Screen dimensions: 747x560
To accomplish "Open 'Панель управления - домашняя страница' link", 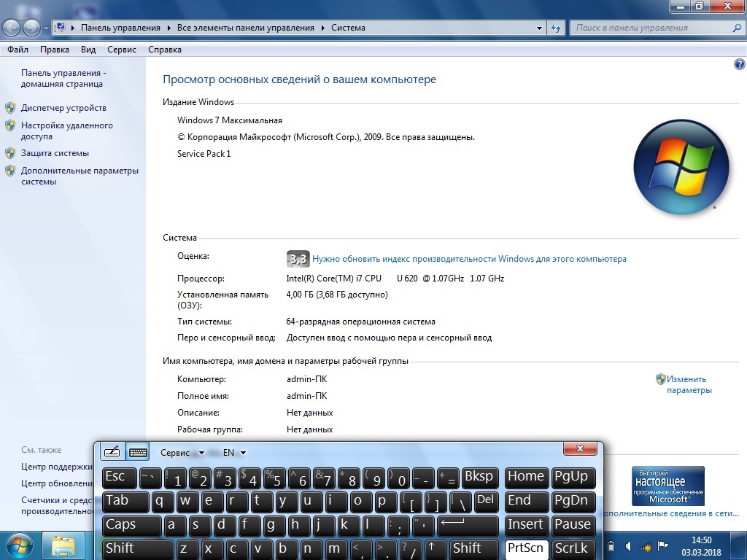I will [63, 79].
